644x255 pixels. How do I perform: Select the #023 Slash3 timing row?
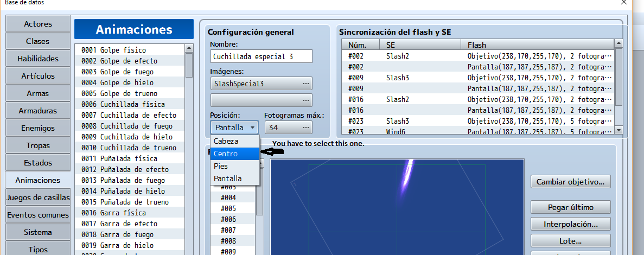pos(478,121)
